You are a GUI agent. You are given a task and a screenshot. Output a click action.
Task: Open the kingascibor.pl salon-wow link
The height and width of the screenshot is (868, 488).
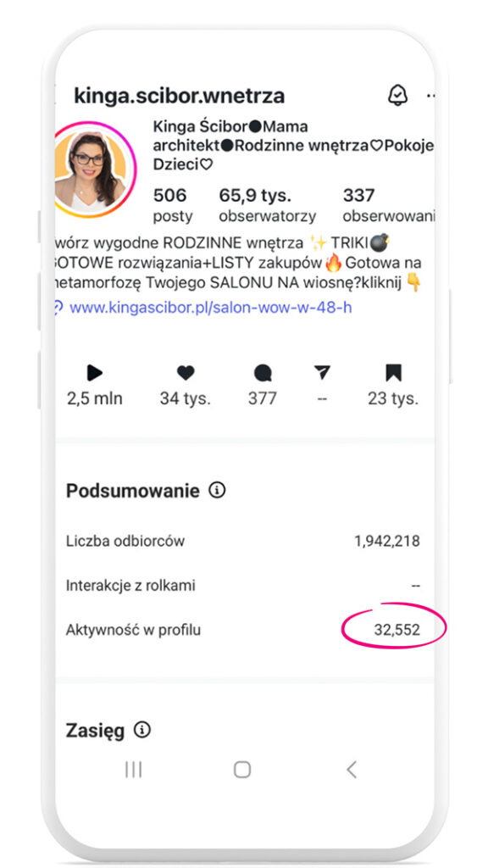[210, 307]
